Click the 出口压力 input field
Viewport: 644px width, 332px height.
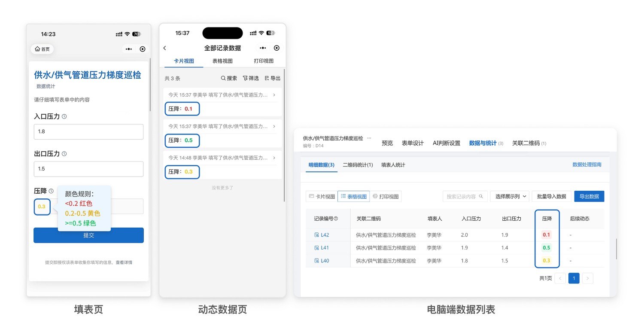point(88,169)
